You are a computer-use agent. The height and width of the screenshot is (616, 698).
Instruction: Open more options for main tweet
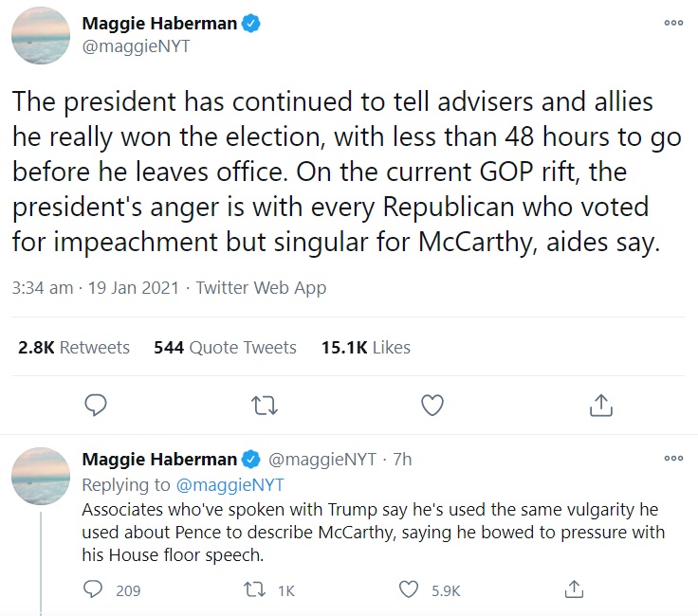[x=673, y=24]
